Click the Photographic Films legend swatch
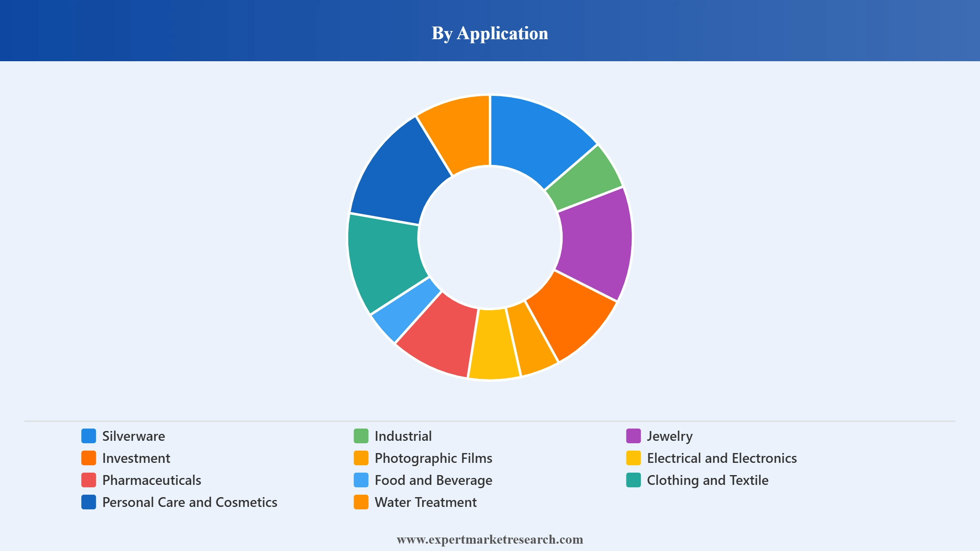The width and height of the screenshot is (980, 551). pyautogui.click(x=361, y=458)
